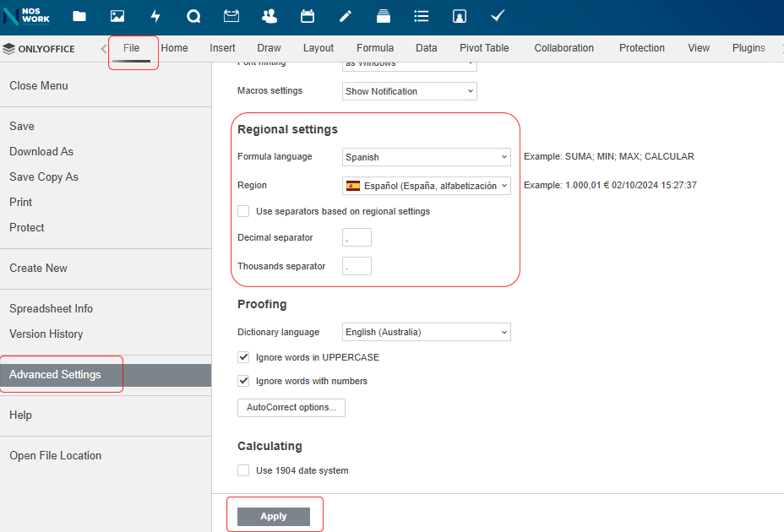
Task: Open the Talk chat bubble icon
Action: (193, 17)
